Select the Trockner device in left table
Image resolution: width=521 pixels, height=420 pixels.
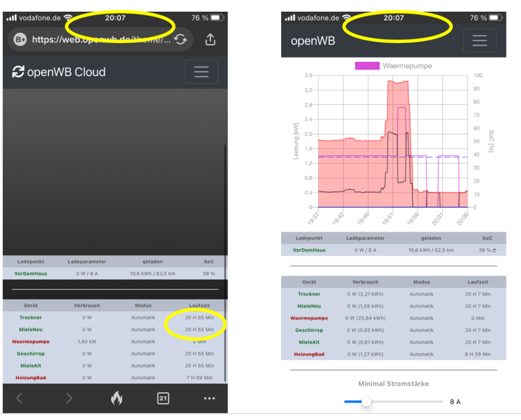(31, 317)
